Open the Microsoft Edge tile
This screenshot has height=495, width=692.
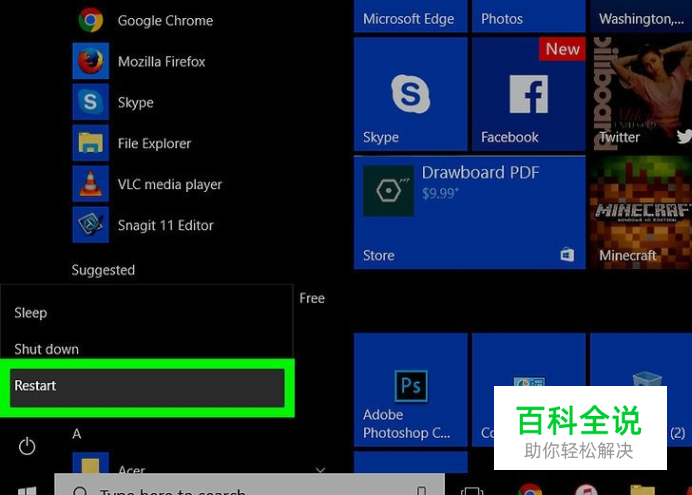pyautogui.click(x=410, y=16)
